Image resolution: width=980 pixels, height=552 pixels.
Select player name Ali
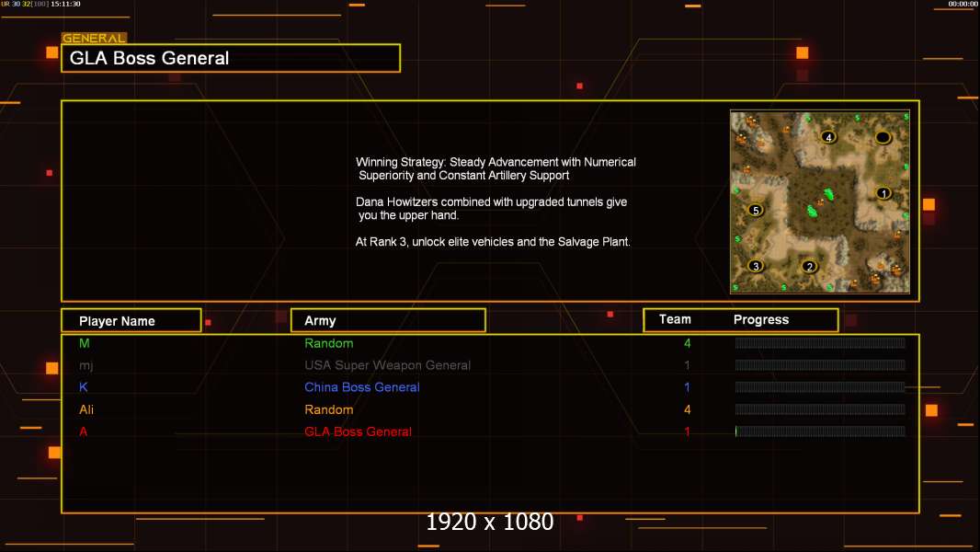click(x=86, y=409)
